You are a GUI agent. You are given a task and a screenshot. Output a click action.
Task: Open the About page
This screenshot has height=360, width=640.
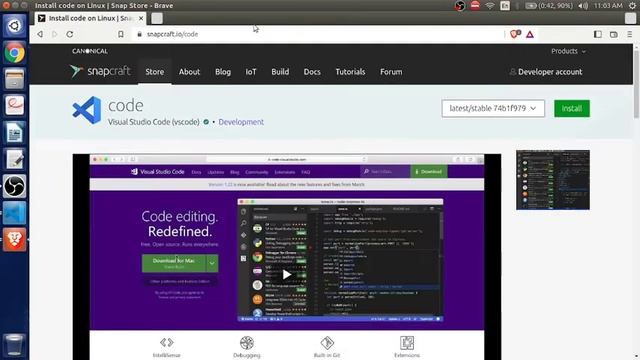point(189,72)
